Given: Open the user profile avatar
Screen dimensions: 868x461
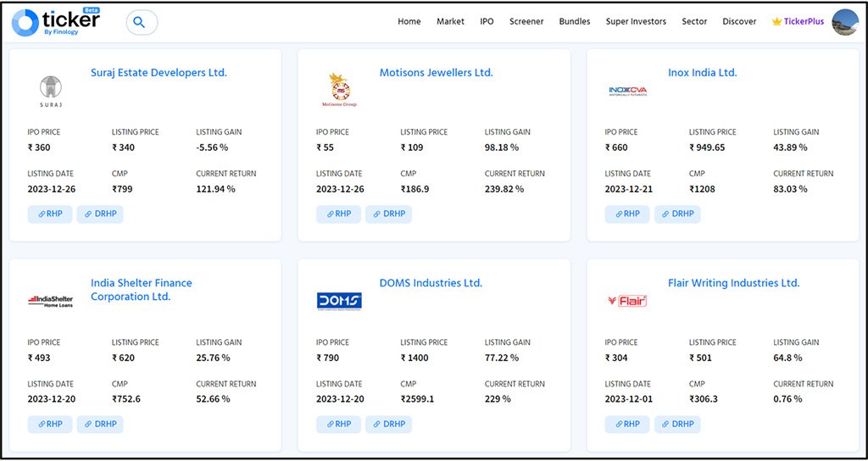Looking at the screenshot, I should 845,22.
